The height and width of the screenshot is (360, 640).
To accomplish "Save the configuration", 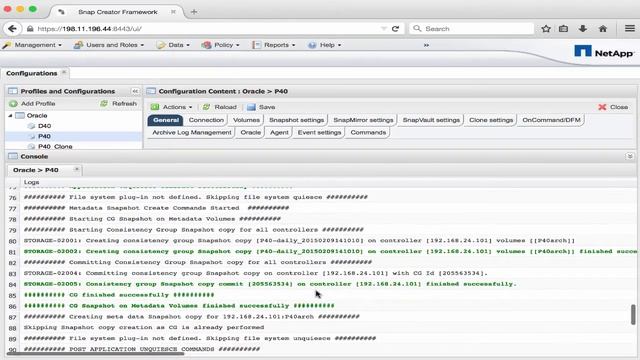I will (x=261, y=107).
